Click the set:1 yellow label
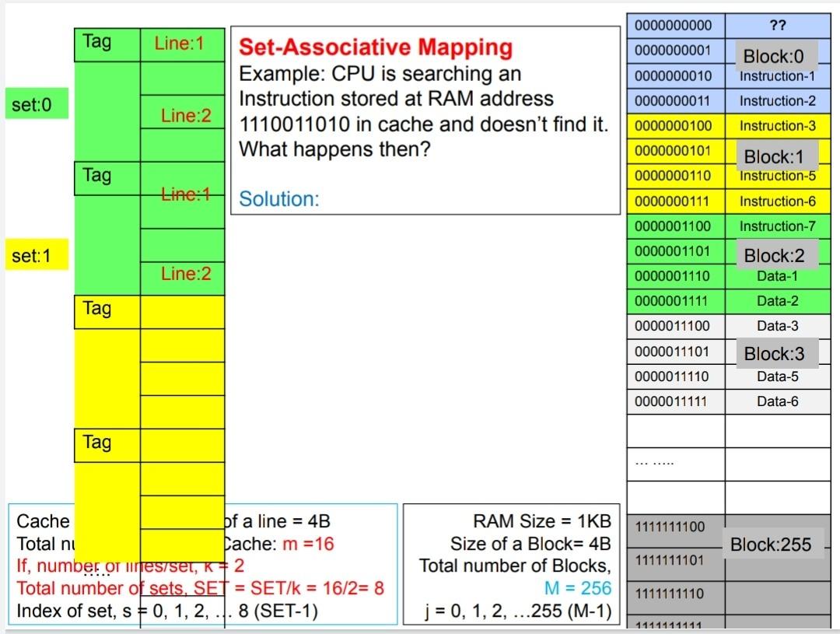 click(34, 254)
